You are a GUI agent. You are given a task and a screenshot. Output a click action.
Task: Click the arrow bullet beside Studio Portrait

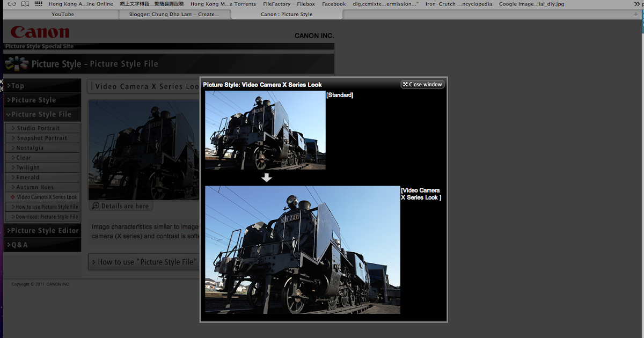tap(13, 128)
